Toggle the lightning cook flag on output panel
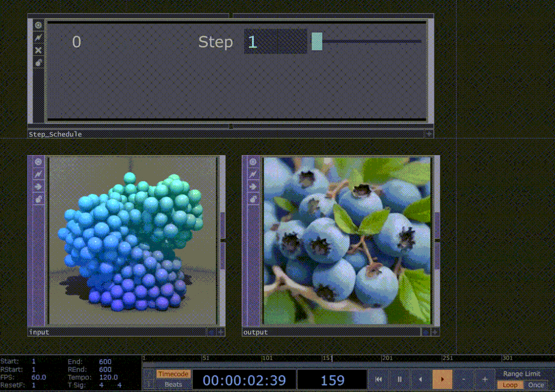The height and width of the screenshot is (392, 555). pos(253,174)
